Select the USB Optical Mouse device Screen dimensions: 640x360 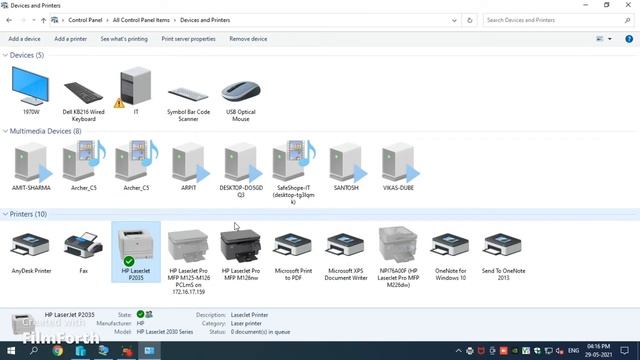pos(240,100)
